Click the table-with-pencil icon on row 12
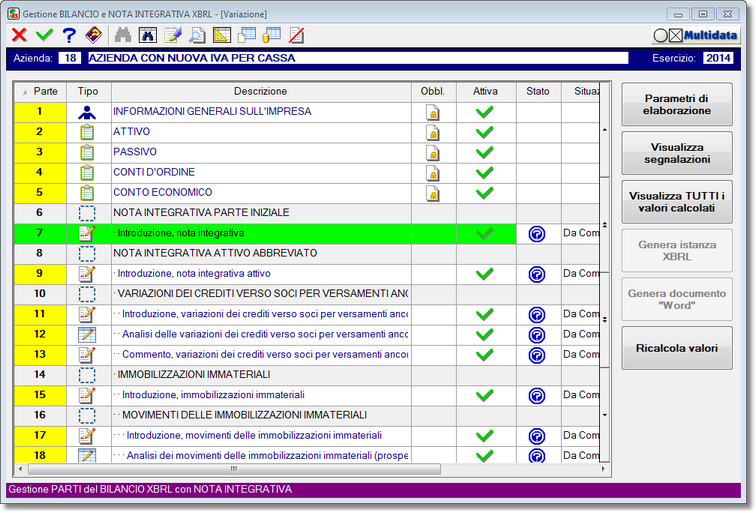Viewport: 756px width, 513px height. [87, 335]
